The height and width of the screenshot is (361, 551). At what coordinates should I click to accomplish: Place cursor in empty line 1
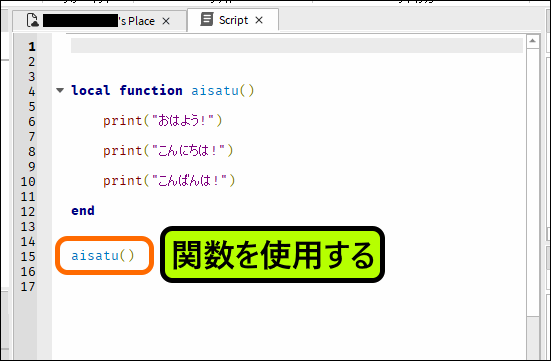click(297, 46)
